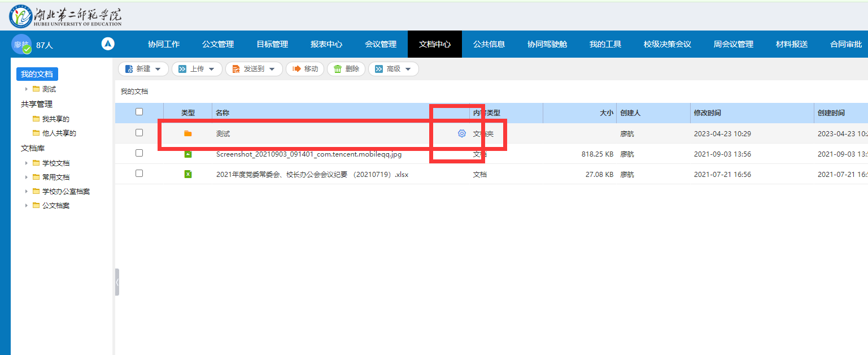The height and width of the screenshot is (355, 868).
Task: Open the 公文管理 navigation tab
Action: [x=218, y=44]
